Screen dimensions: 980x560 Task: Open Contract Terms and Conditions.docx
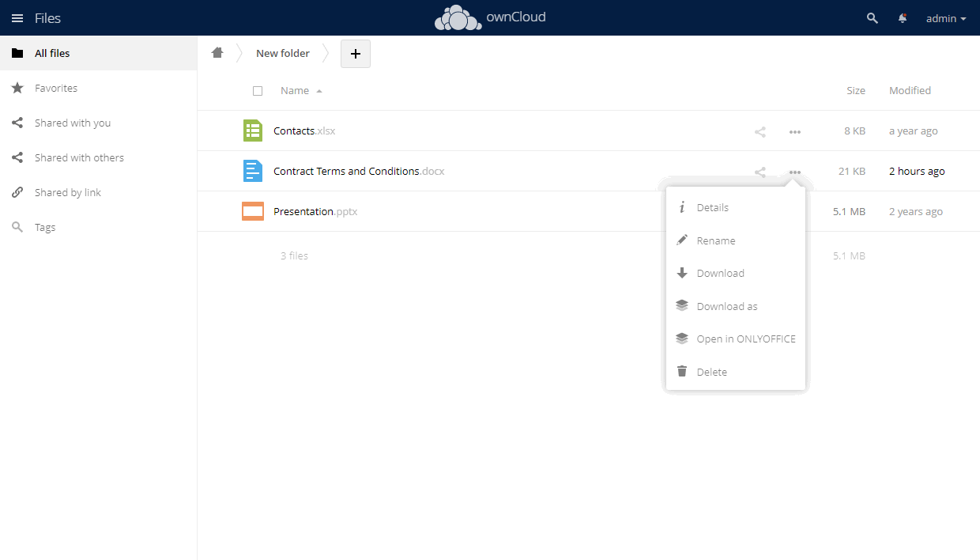pos(359,172)
